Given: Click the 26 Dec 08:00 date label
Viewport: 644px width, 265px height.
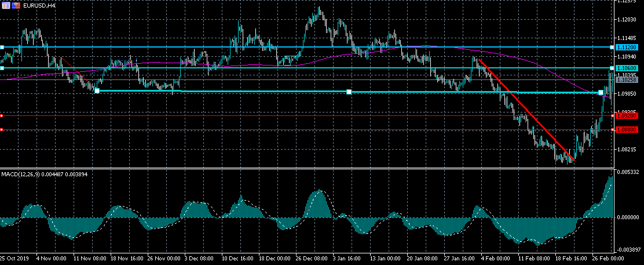Looking at the screenshot, I should (x=312, y=259).
